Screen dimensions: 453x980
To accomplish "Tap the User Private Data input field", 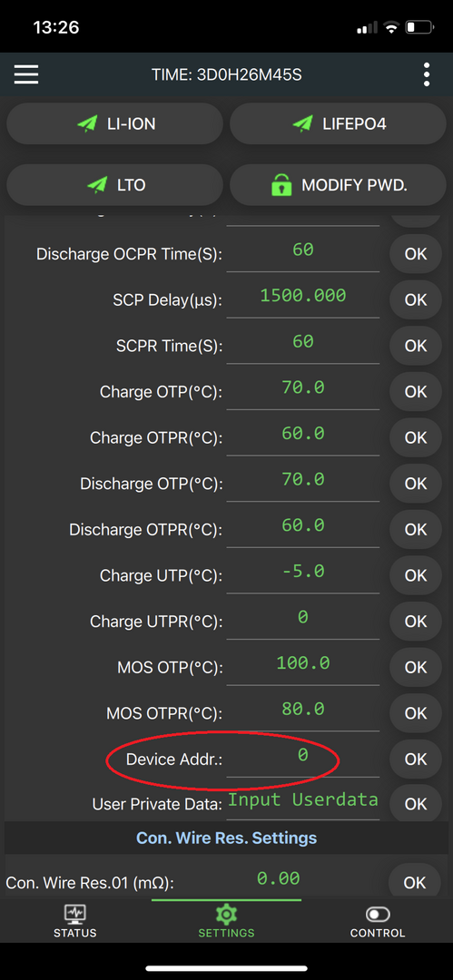I will click(x=303, y=802).
